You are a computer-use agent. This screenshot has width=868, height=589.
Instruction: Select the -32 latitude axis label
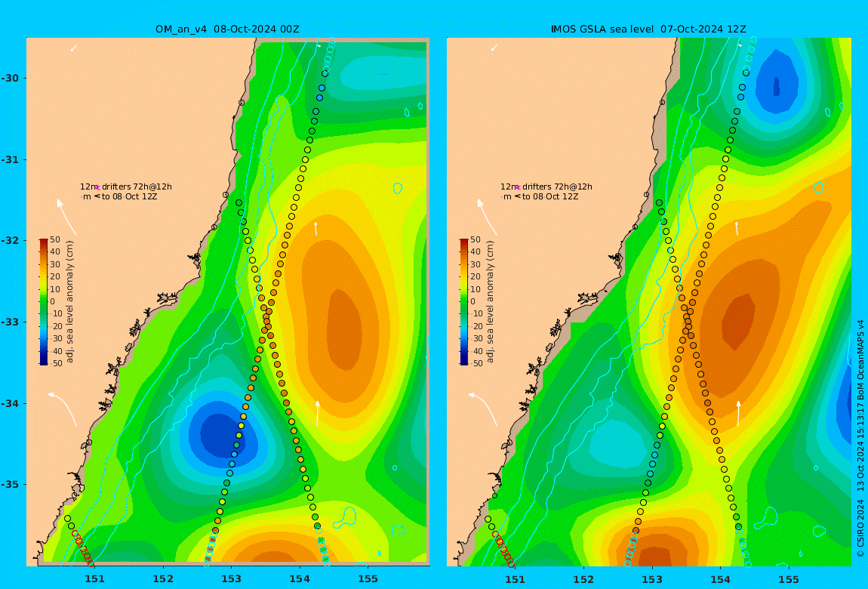coord(9,240)
